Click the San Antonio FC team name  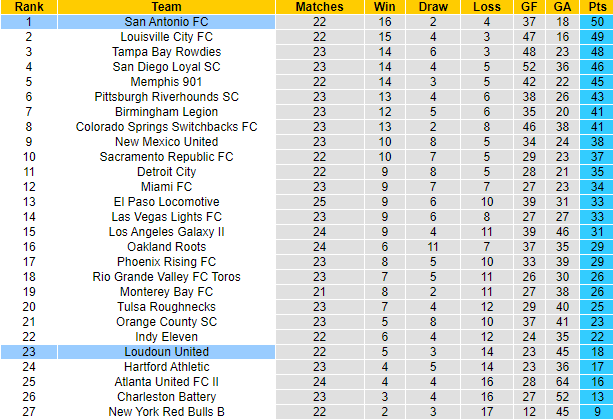[166, 21]
